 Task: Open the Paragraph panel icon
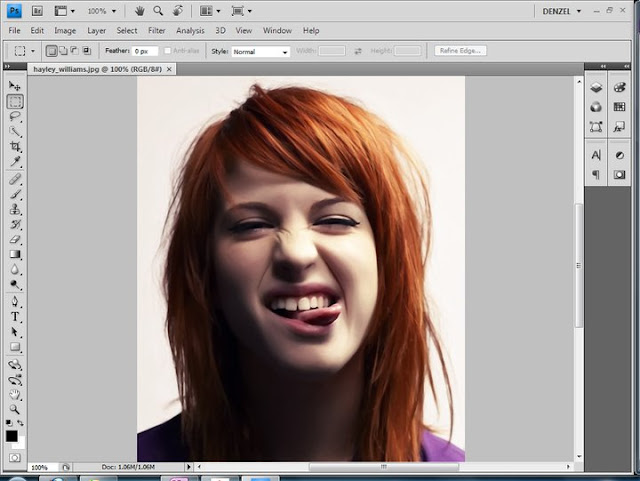(x=596, y=175)
